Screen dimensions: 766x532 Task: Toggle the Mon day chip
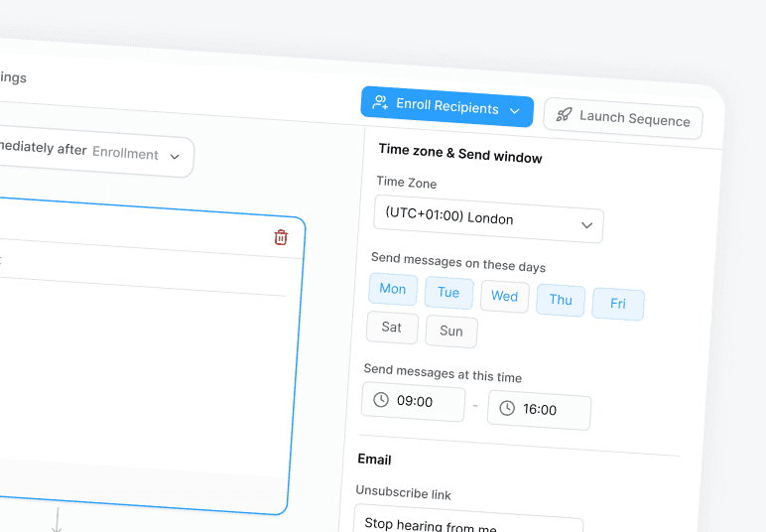(393, 289)
